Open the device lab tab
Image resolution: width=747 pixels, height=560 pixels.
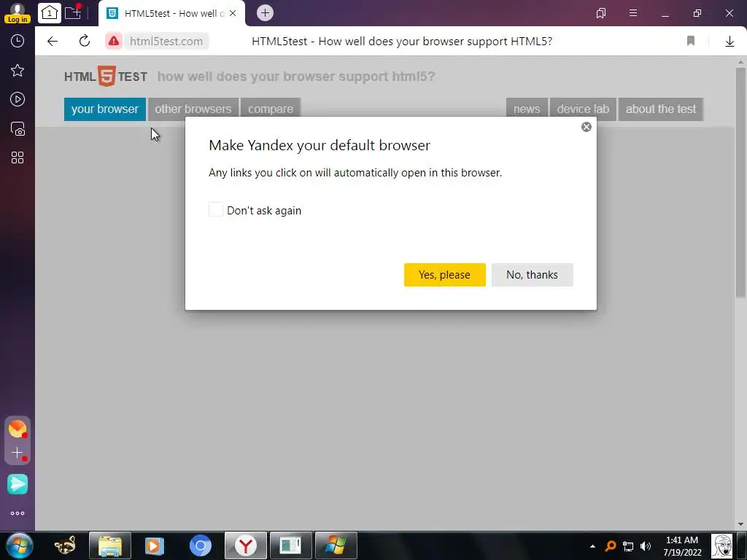coord(583,109)
